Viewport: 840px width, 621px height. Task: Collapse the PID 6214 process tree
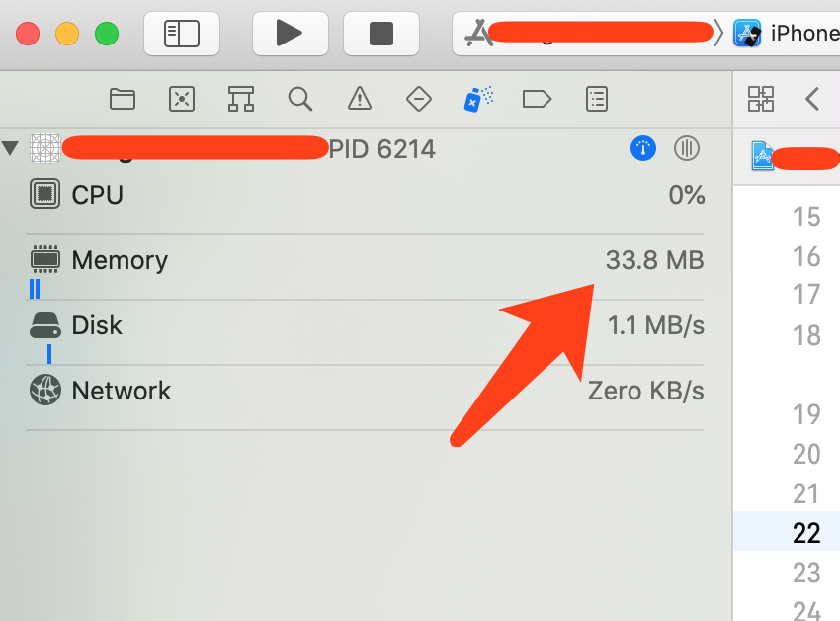10,148
